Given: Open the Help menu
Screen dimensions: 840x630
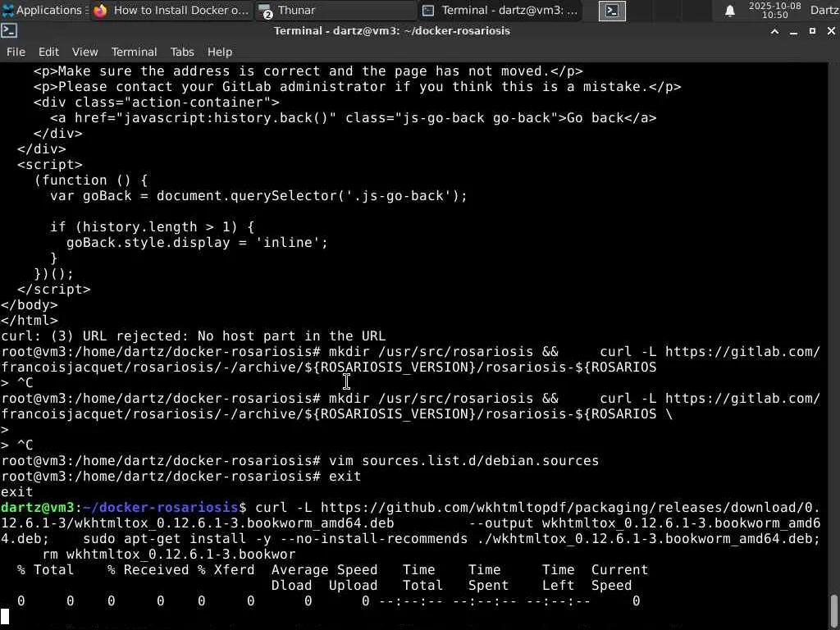Looking at the screenshot, I should coord(220,52).
